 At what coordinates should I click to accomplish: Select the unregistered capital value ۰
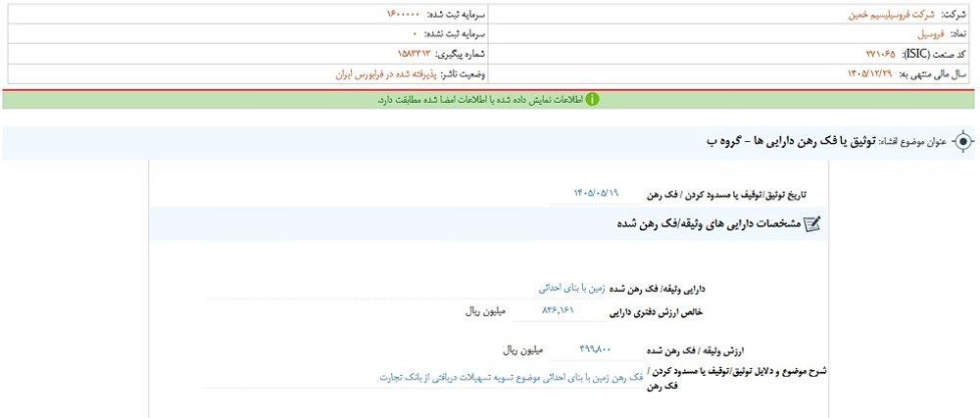click(x=414, y=33)
